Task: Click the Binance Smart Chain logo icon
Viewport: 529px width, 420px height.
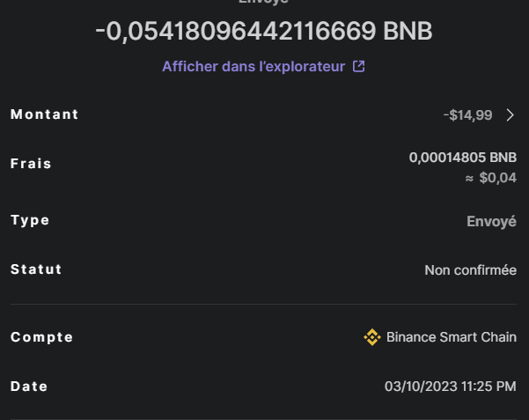Action: [372, 337]
